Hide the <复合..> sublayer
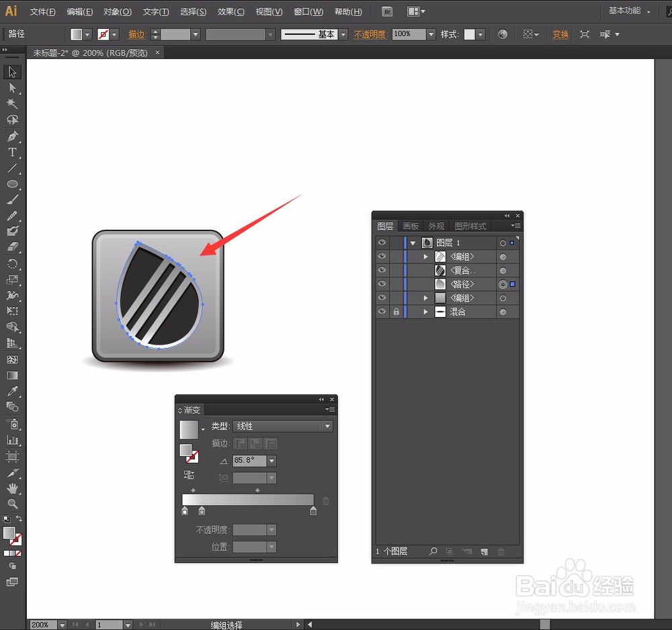 [382, 270]
